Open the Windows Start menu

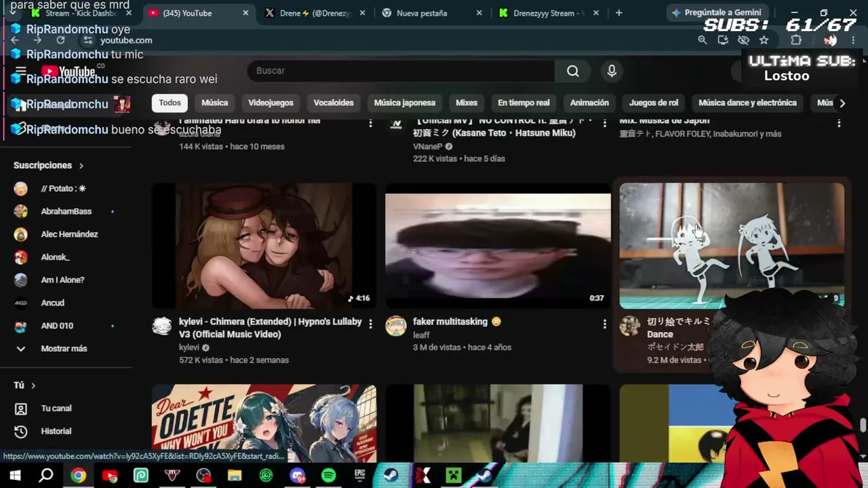[15, 476]
